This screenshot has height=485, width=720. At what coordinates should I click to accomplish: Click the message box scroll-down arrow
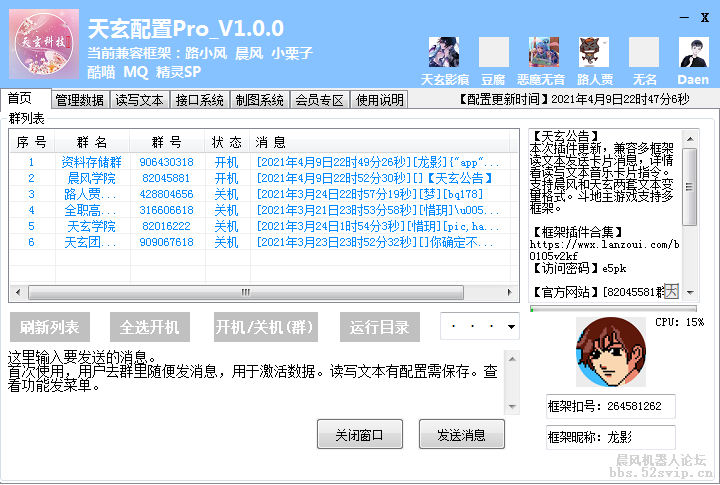(512, 406)
